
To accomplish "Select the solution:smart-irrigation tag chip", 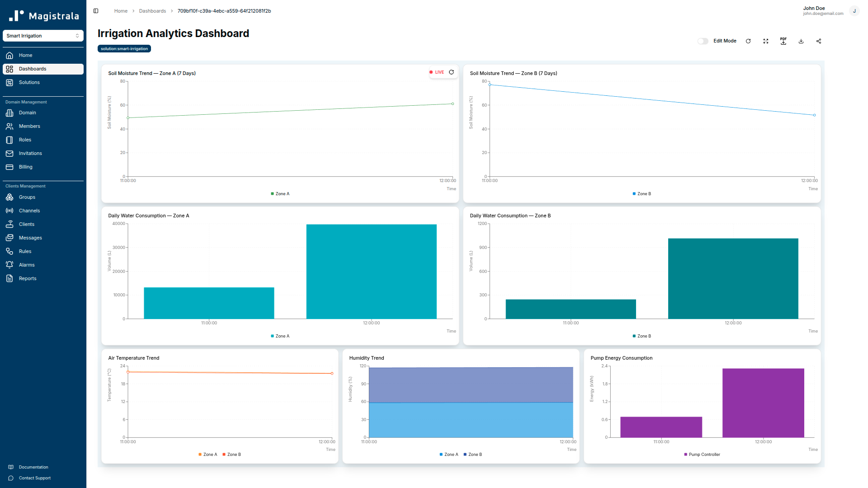I will 124,48.
